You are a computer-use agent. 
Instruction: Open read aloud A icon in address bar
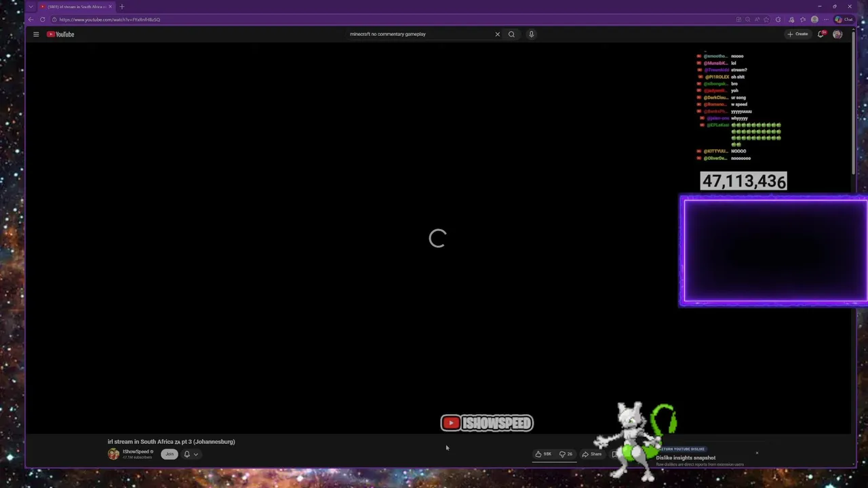pyautogui.click(x=757, y=20)
